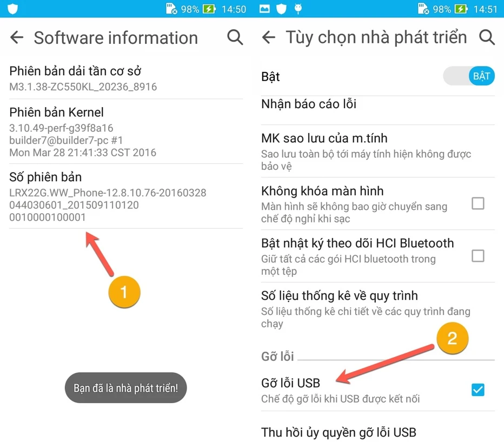Open Nhận báo cáo lỗi option
The image size is (504, 448).
click(377, 110)
